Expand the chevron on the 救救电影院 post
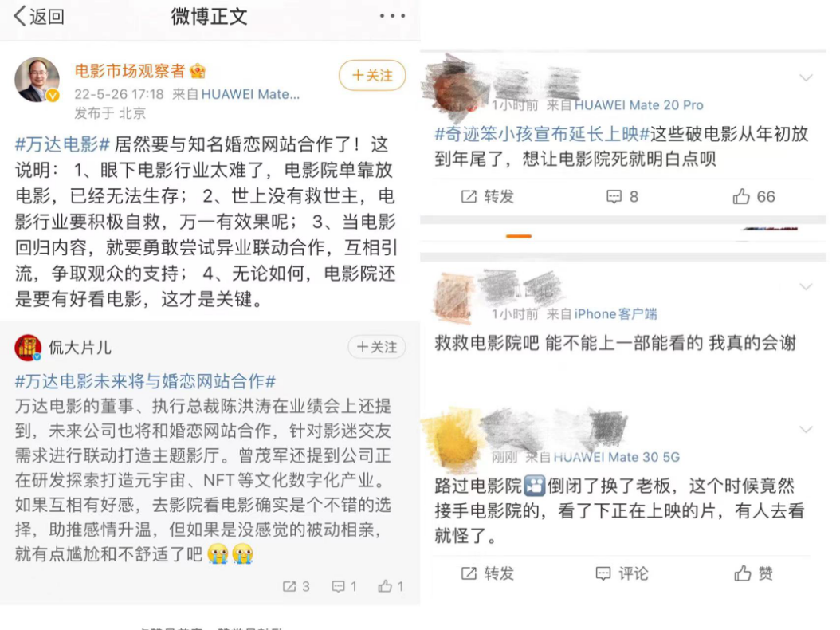Viewport: 840px width, 630px height. (x=806, y=287)
